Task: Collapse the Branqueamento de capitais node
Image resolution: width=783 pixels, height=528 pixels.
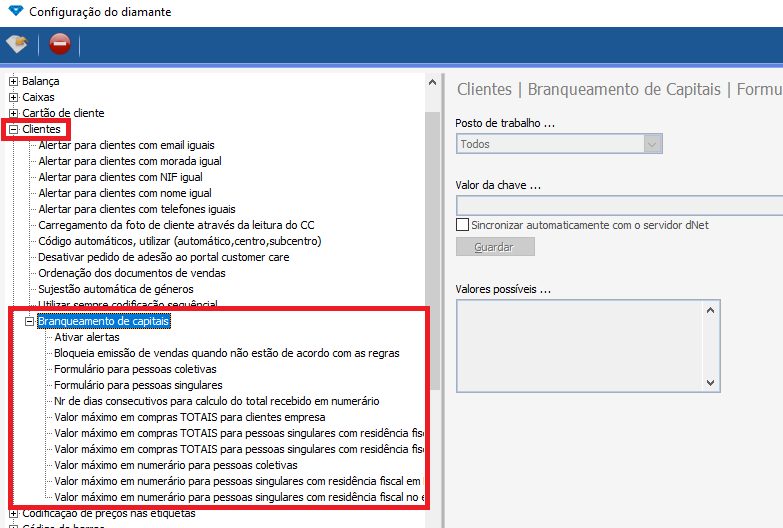Action: click(30, 321)
